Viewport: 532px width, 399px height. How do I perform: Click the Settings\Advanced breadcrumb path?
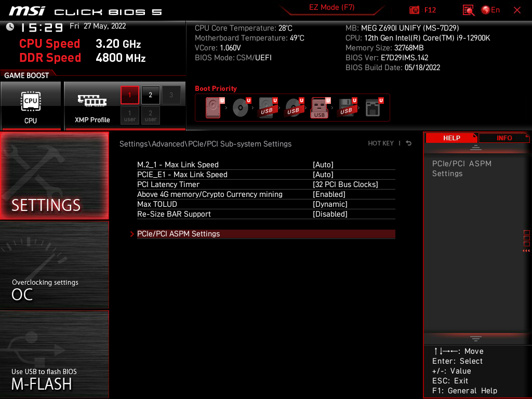(x=205, y=144)
